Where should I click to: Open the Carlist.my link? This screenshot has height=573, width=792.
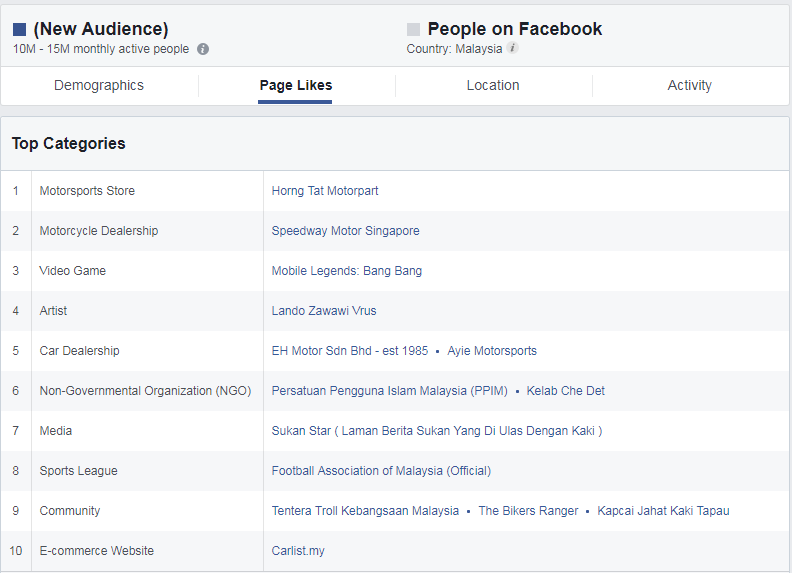pyautogui.click(x=298, y=551)
